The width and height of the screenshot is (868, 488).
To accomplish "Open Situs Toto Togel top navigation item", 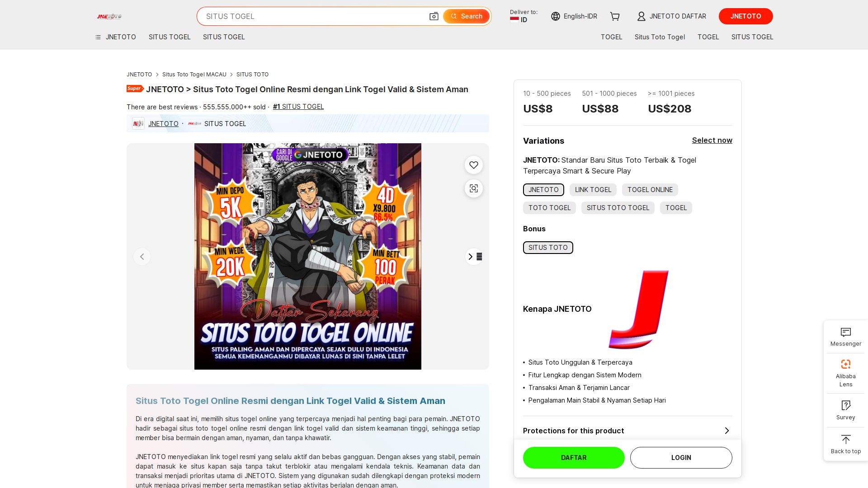I will tap(660, 37).
